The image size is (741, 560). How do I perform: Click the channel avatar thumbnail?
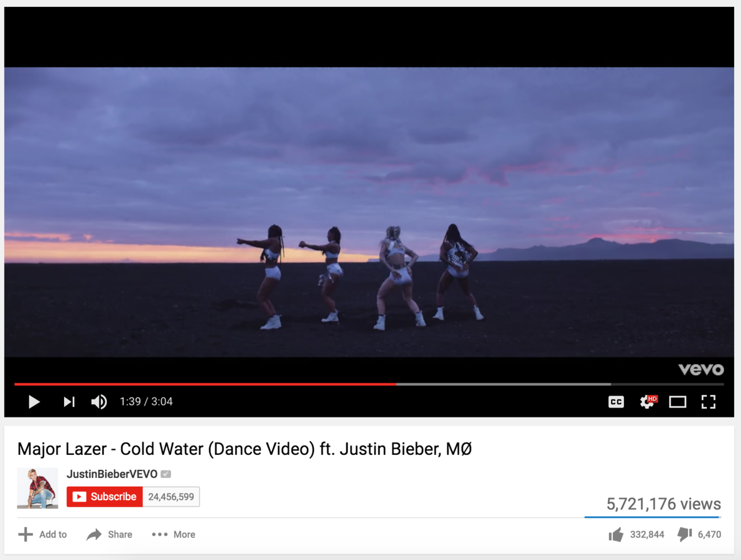(x=37, y=488)
